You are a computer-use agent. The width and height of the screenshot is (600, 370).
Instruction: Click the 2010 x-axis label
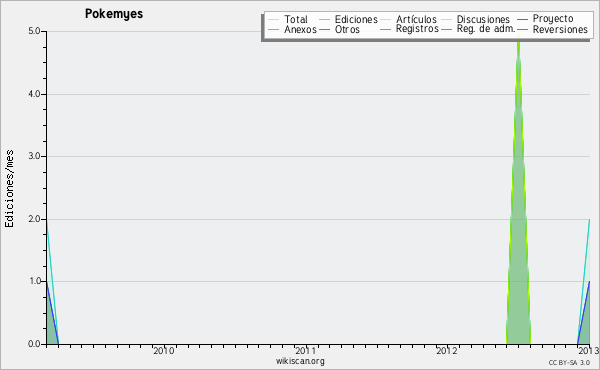163,351
